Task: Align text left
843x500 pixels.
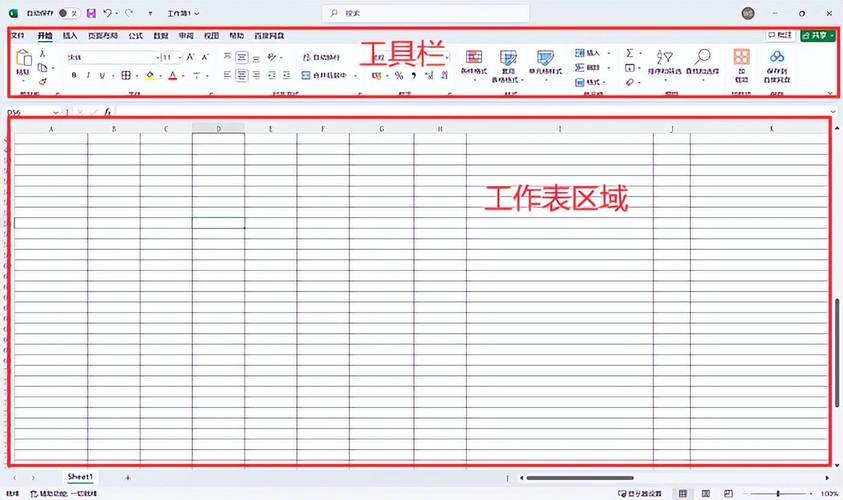Action: click(x=227, y=75)
